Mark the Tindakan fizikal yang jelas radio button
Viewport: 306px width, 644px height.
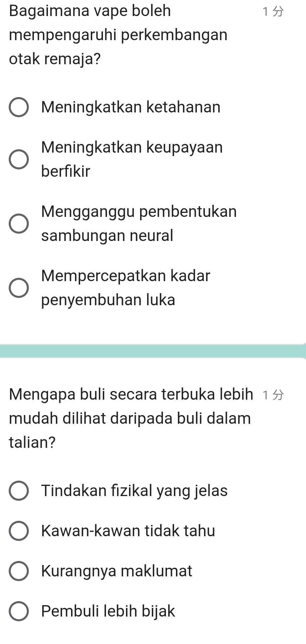coord(19,491)
